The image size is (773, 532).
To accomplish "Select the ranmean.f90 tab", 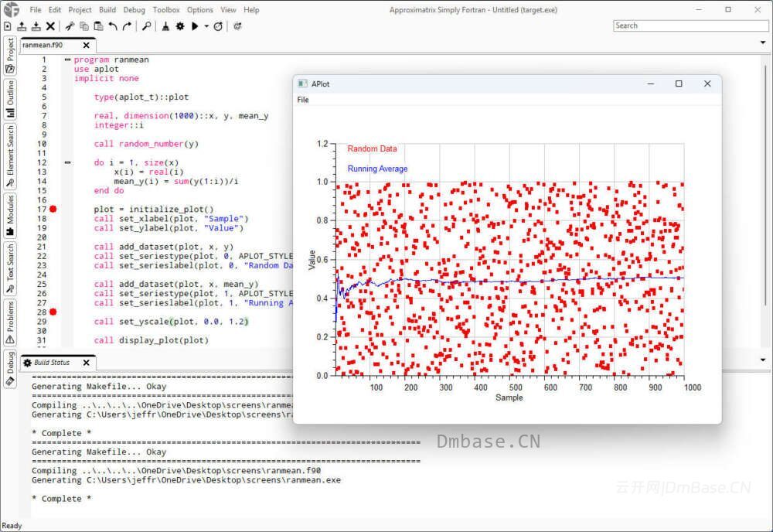I will [x=43, y=45].
